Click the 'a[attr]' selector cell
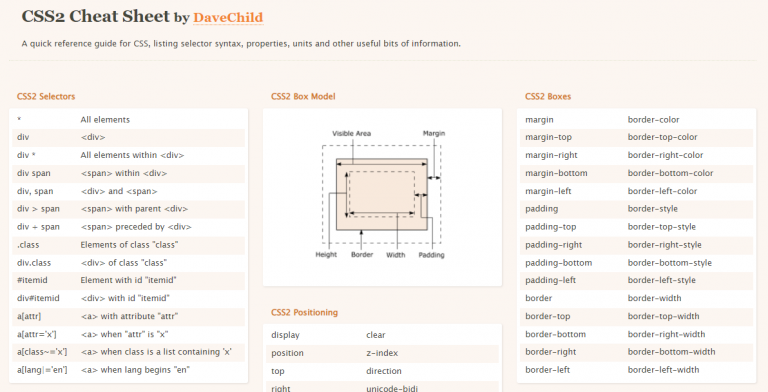 tap(29, 317)
